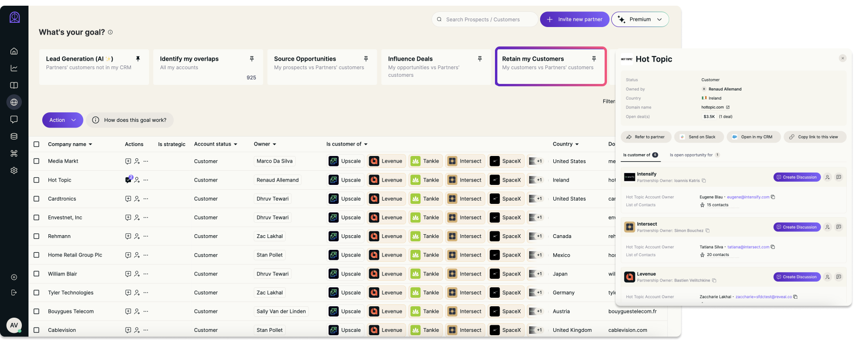868x348 pixels.
Task: Click How does this goal work?
Action: point(130,120)
